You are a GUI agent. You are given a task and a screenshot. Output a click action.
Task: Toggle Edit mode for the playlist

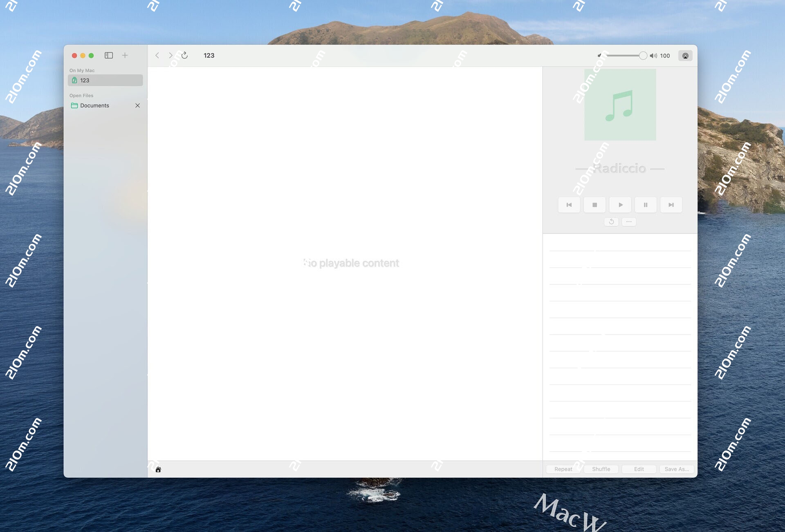pos(638,469)
